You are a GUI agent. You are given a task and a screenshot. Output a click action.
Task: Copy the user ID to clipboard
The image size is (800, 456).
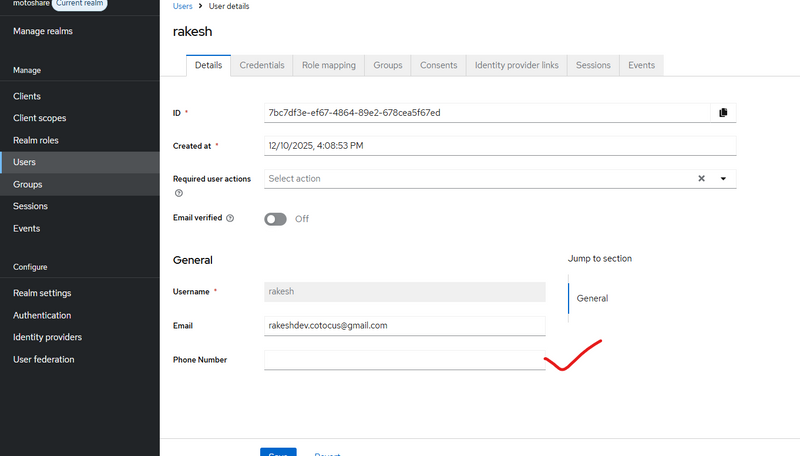click(723, 113)
